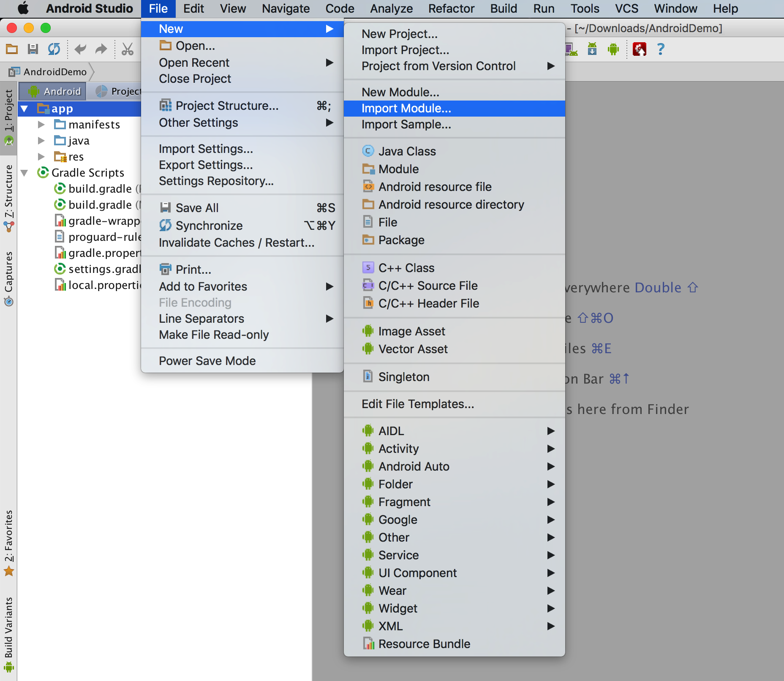784x681 pixels.
Task: Open the Refactor menu
Action: coord(451,8)
